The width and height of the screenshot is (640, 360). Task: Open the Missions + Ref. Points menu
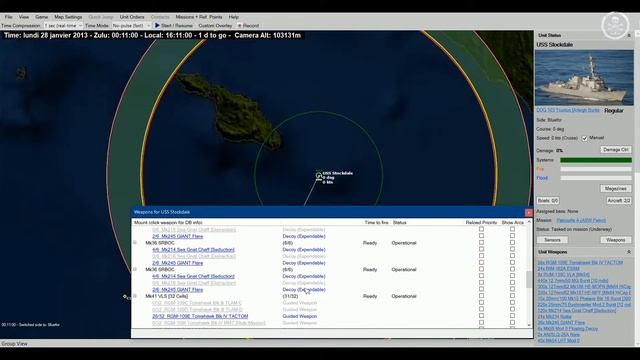[199, 17]
